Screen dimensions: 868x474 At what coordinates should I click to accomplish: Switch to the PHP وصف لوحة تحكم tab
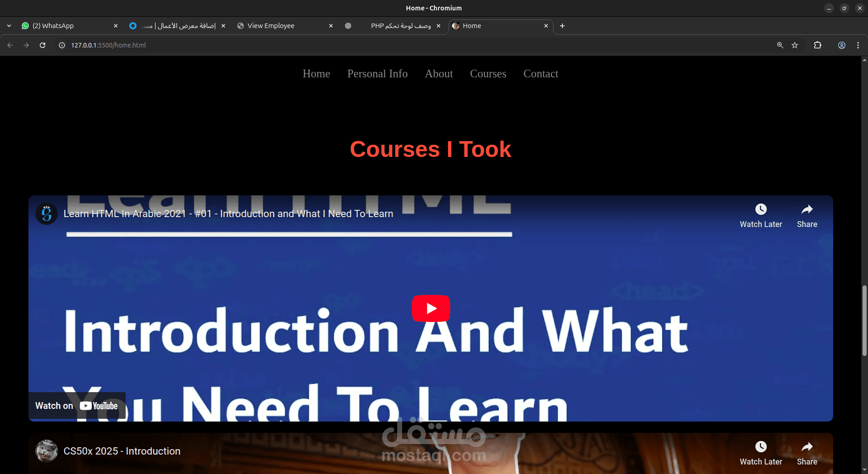point(393,26)
